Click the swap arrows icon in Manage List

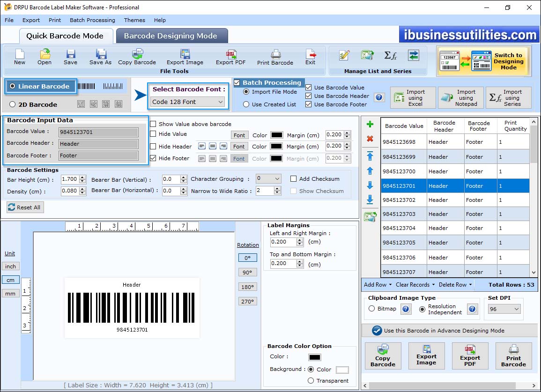pyautogui.click(x=413, y=55)
